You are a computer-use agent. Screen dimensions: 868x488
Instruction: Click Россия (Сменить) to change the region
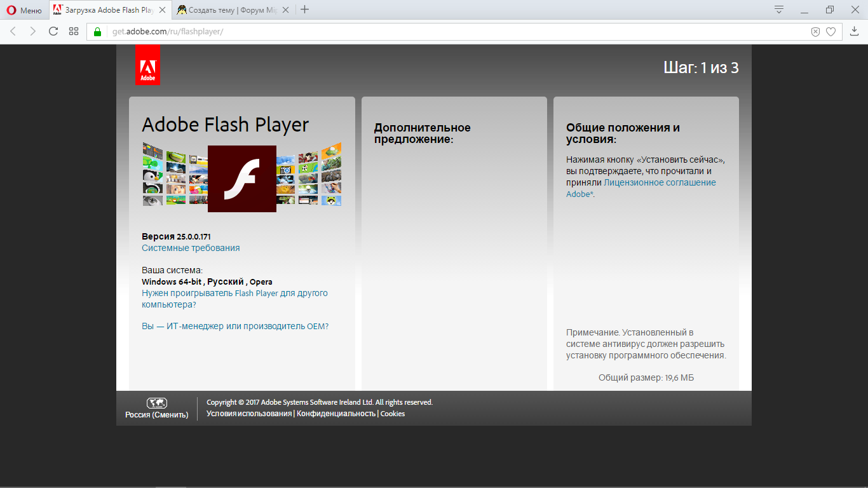click(x=157, y=415)
